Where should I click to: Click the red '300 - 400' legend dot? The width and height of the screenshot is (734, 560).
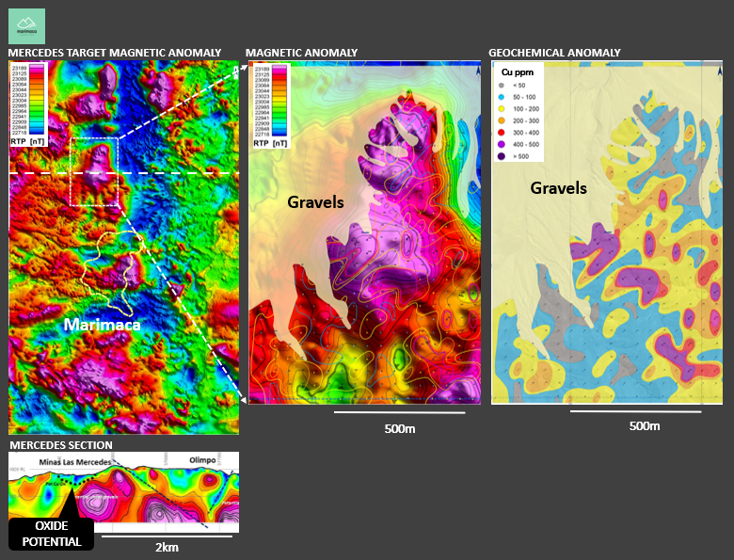[x=502, y=133]
